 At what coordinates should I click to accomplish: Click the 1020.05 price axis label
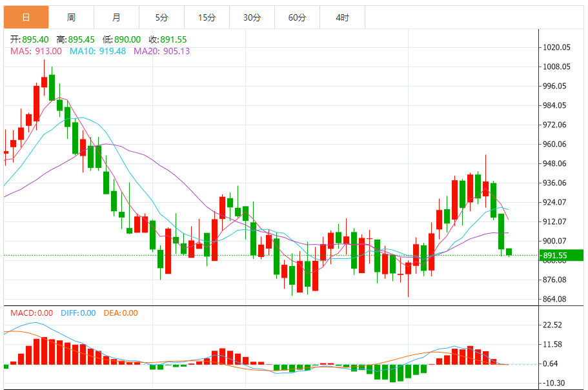(556, 47)
